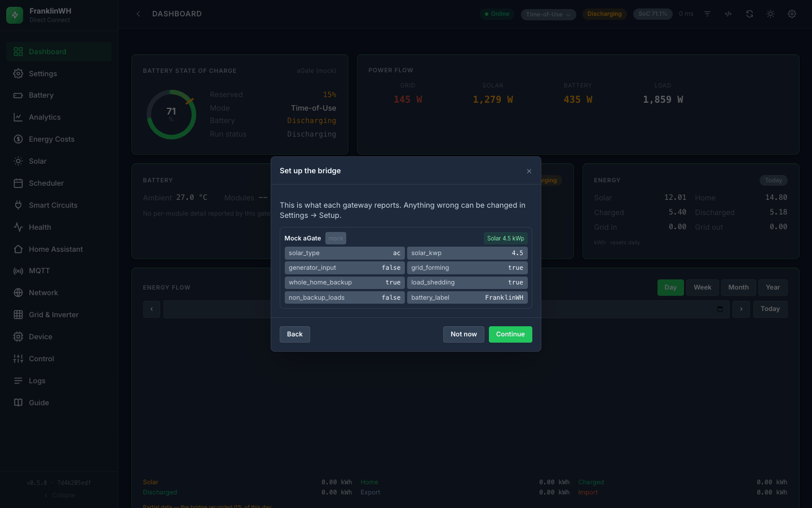Switch Energy Flow to Year view
The image size is (812, 508).
(x=773, y=288)
